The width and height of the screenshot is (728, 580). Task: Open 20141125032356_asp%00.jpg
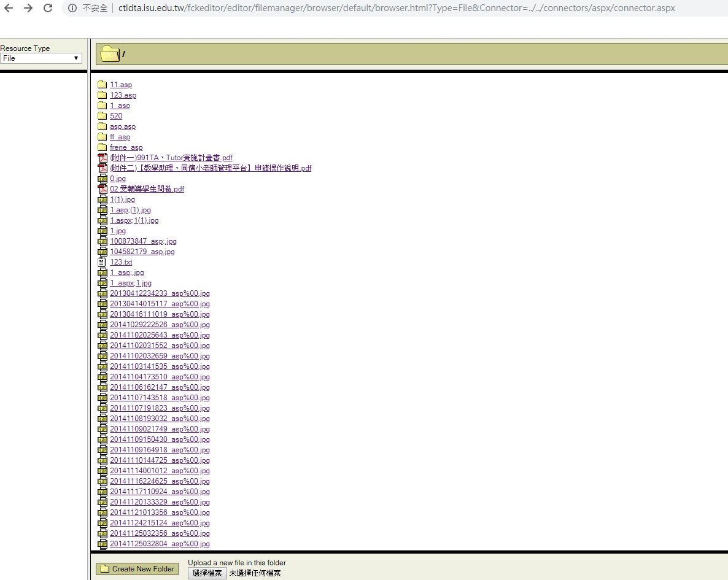coord(160,533)
